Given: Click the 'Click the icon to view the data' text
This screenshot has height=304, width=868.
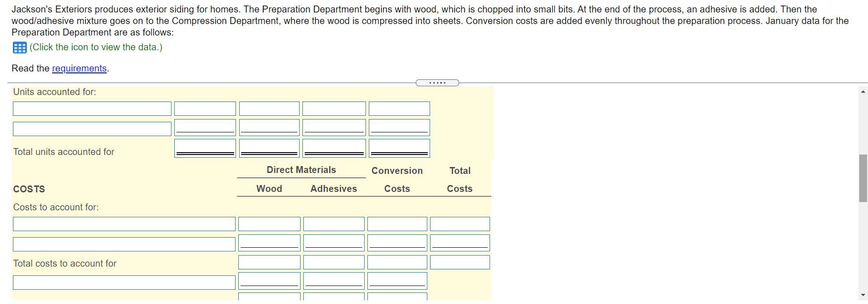Looking at the screenshot, I should (96, 47).
